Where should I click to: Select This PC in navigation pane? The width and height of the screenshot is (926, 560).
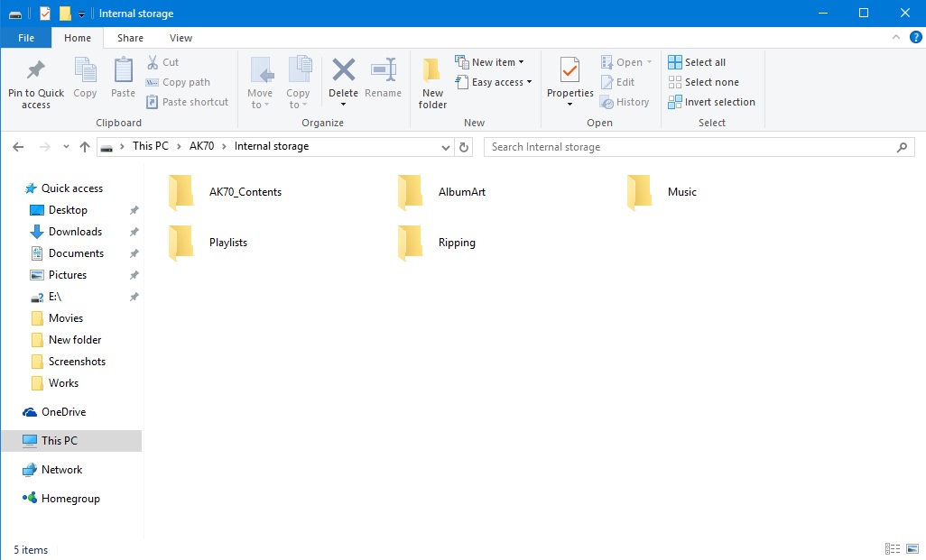click(x=71, y=441)
